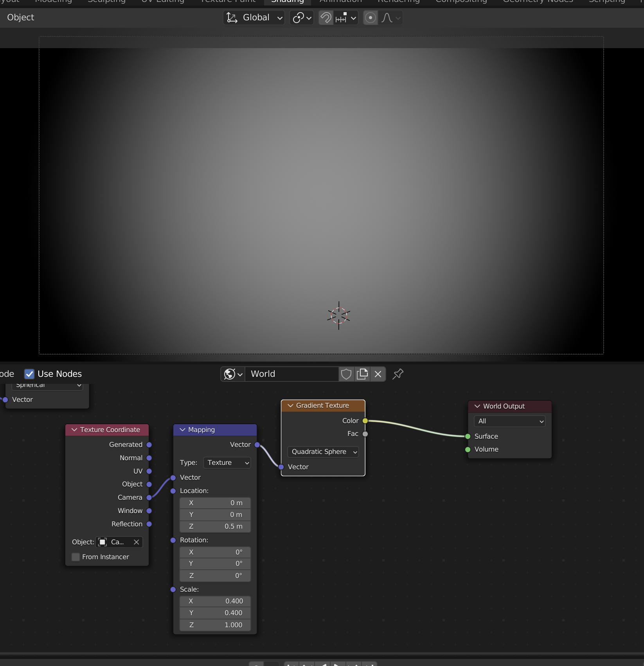
Task: Toggle the proportional editing circle icon
Action: click(x=370, y=18)
